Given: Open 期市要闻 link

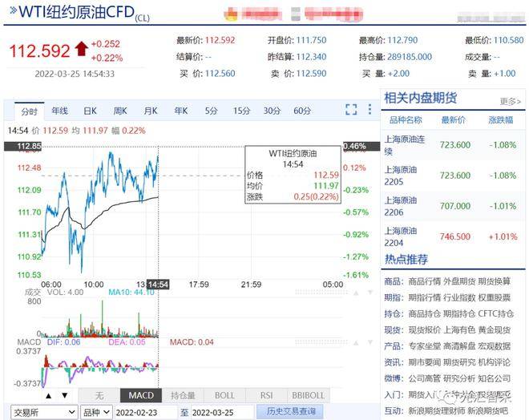Looking at the screenshot, I should point(425,362).
